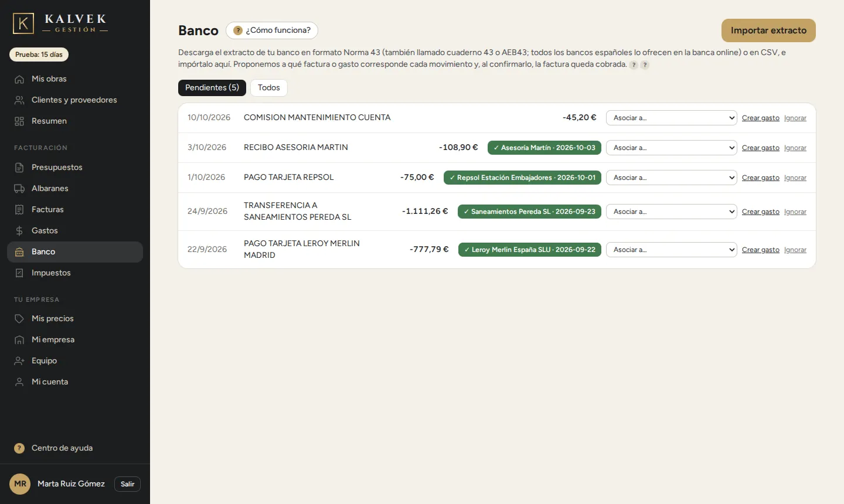Select Gastos dollar icon

[x=19, y=231]
